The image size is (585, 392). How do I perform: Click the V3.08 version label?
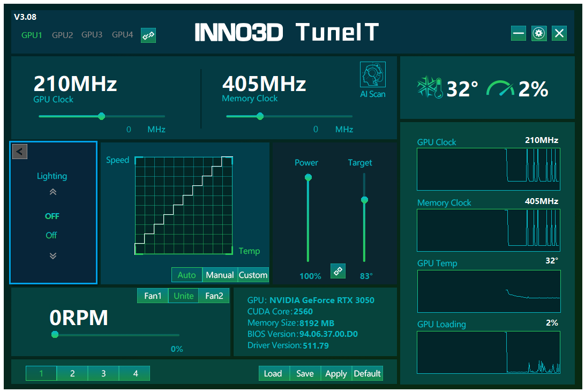click(25, 17)
